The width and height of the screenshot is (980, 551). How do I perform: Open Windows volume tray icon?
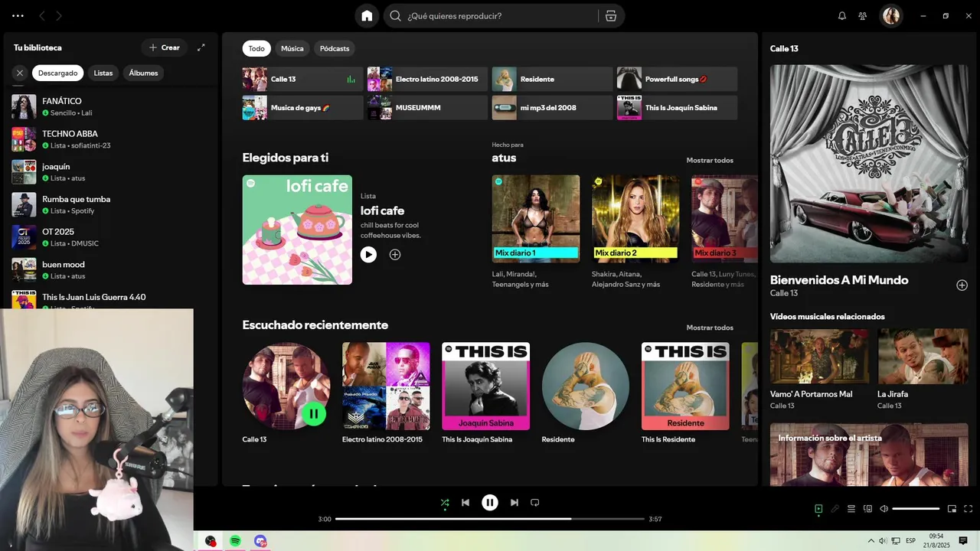(883, 541)
